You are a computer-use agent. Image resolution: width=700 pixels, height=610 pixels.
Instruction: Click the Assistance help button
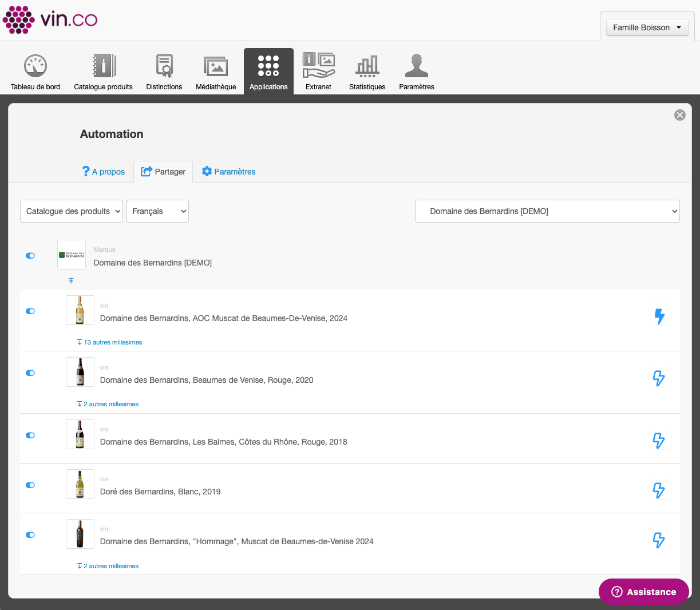(644, 592)
